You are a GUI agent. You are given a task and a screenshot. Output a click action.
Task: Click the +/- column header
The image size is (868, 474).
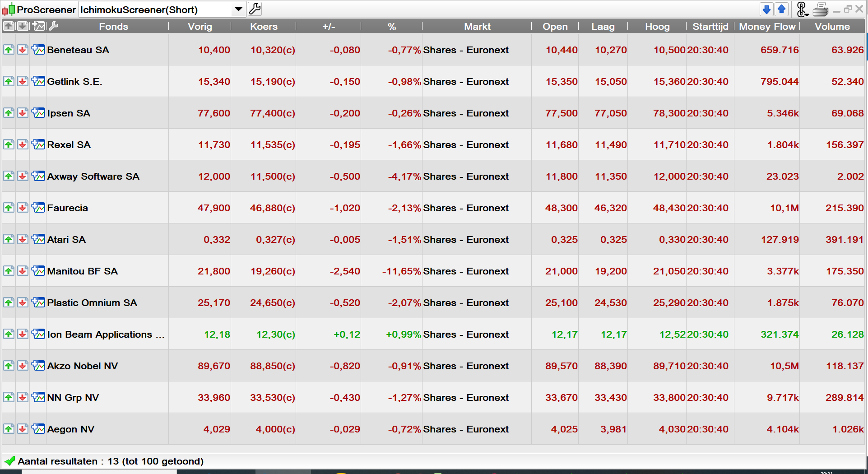pyautogui.click(x=329, y=27)
